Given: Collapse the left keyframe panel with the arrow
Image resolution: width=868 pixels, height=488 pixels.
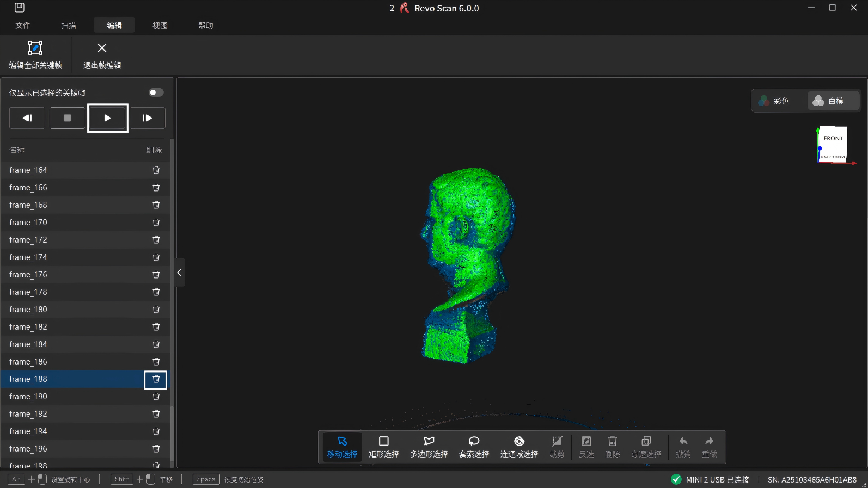Looking at the screenshot, I should point(179,273).
